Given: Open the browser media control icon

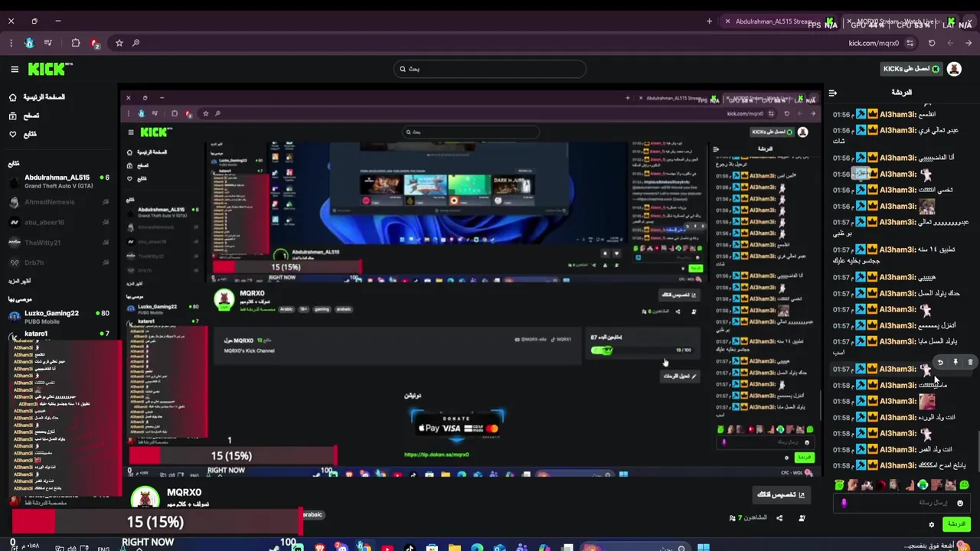Looking at the screenshot, I should (x=48, y=43).
